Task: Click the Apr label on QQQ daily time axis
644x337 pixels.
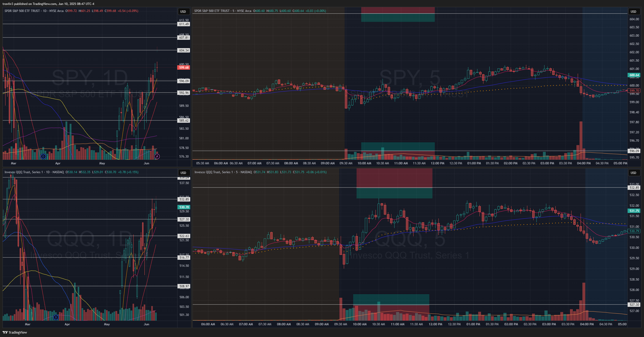Action: tap(67, 324)
